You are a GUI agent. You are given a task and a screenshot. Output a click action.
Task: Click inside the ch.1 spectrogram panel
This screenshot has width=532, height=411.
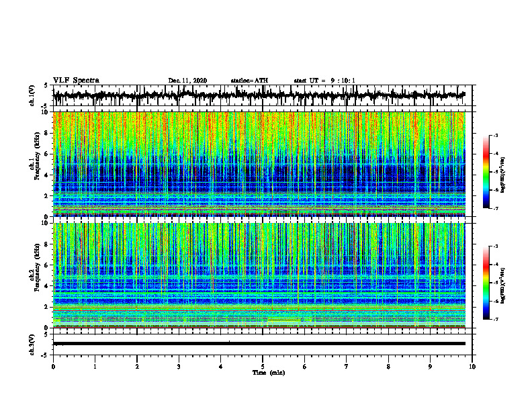pyautogui.click(x=259, y=164)
